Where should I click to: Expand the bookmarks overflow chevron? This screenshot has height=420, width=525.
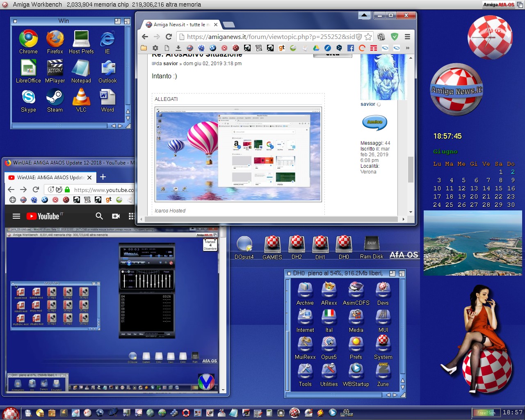(407, 48)
